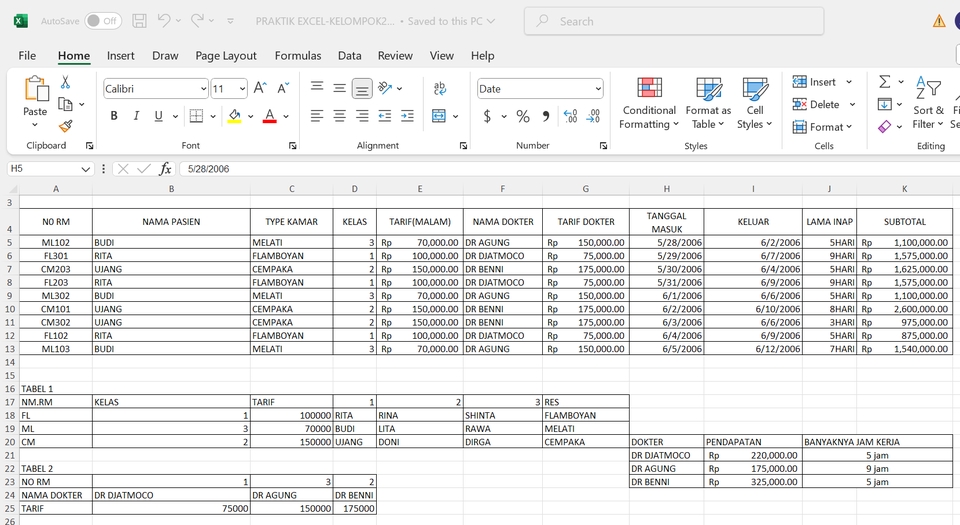960x525 pixels.
Task: Click Format as Table button
Action: [708, 103]
